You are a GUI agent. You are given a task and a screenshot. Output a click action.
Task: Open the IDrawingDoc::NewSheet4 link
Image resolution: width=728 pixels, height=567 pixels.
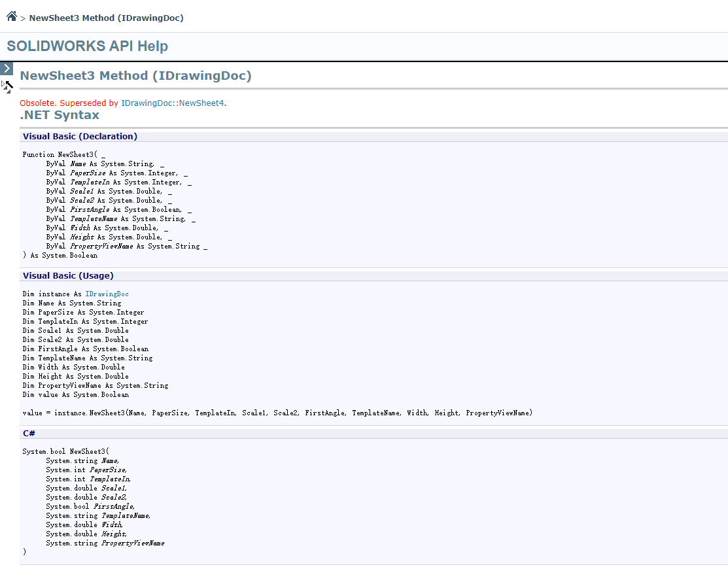click(x=173, y=103)
